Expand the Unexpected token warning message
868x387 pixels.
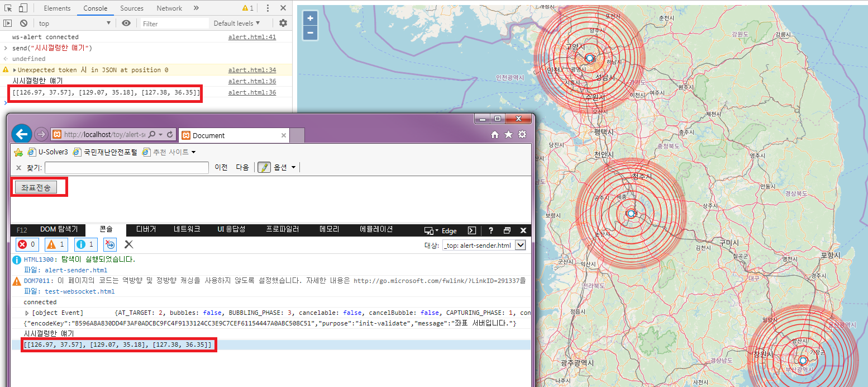(x=15, y=70)
